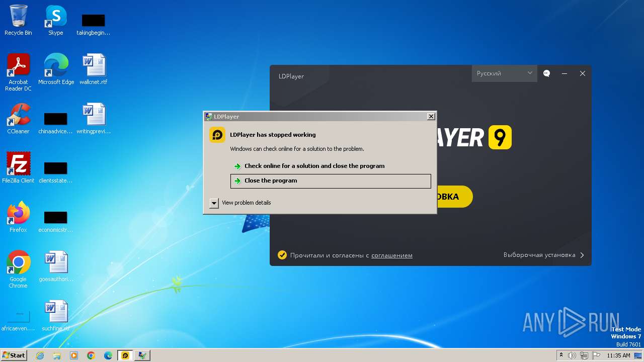Select wallcnet.rtf document icon
The image size is (644, 362).
click(x=94, y=69)
